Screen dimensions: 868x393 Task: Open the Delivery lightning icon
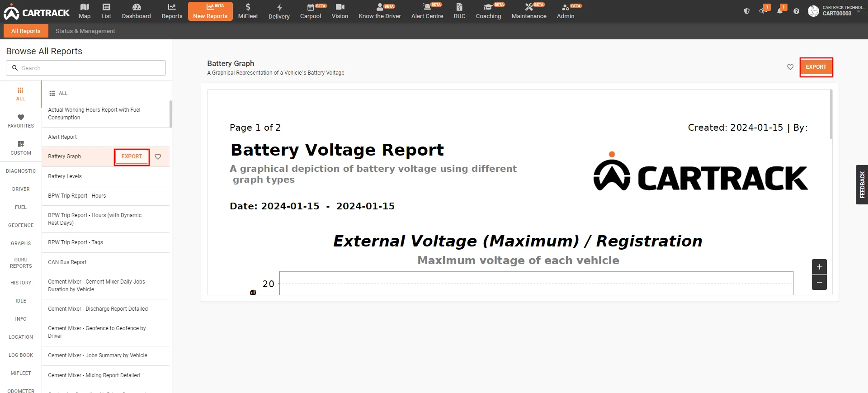coord(279,7)
